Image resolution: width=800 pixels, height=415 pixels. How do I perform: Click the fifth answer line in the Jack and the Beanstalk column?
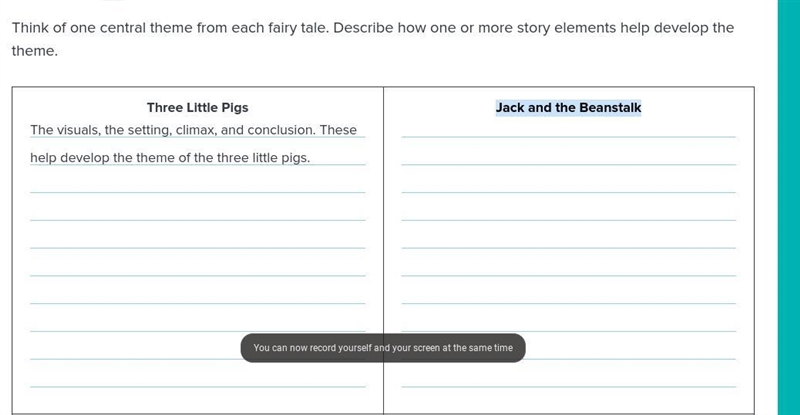pyautogui.click(x=568, y=240)
